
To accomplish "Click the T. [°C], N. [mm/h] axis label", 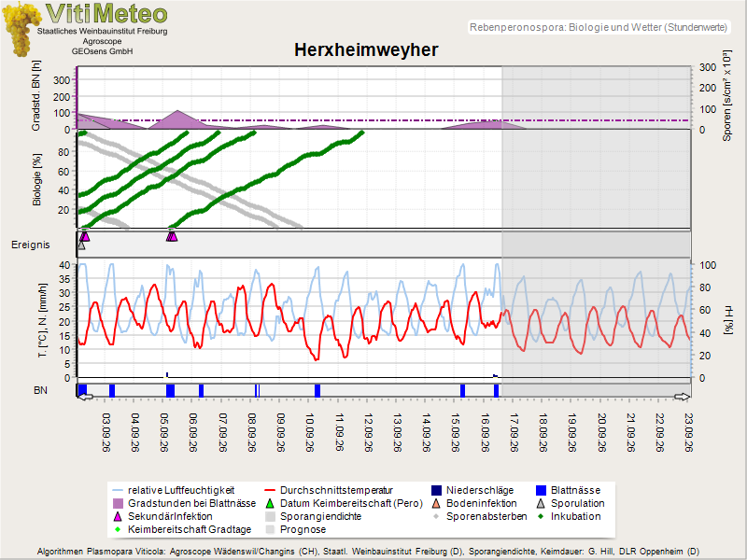I will (43, 320).
